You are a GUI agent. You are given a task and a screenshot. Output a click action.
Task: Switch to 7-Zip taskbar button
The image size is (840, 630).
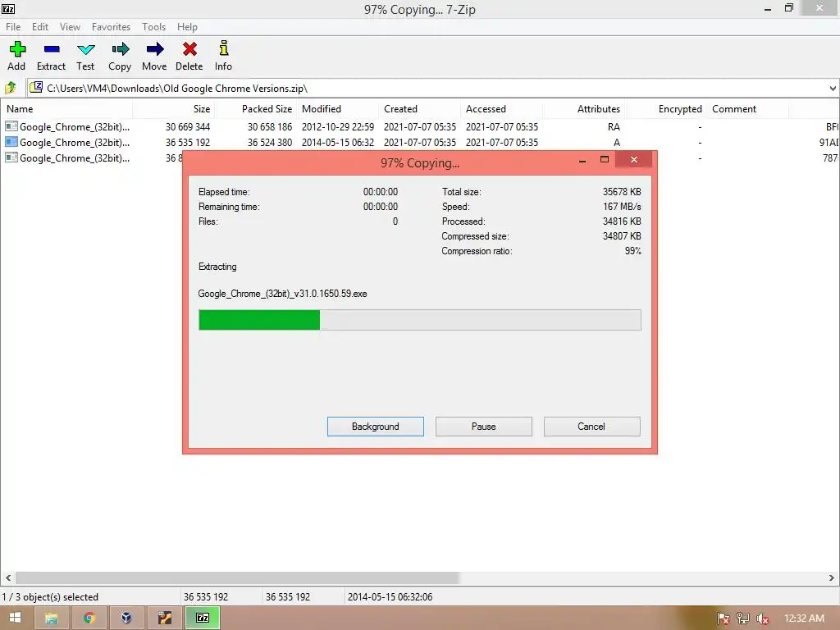tap(203, 619)
